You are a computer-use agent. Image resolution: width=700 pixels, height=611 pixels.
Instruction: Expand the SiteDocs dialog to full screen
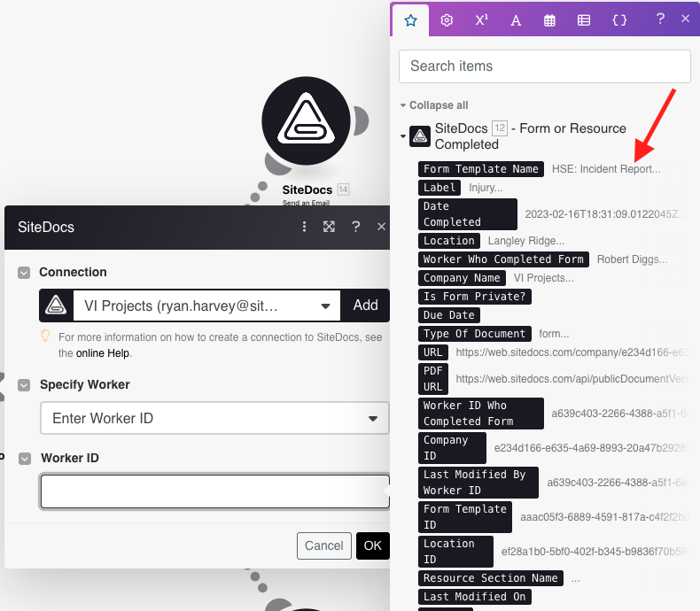point(329,227)
